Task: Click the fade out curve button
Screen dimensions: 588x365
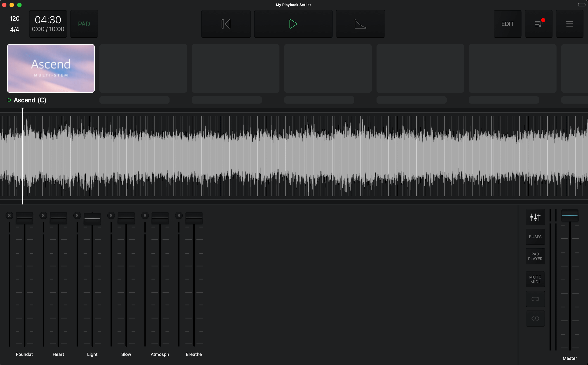Action: [x=360, y=24]
